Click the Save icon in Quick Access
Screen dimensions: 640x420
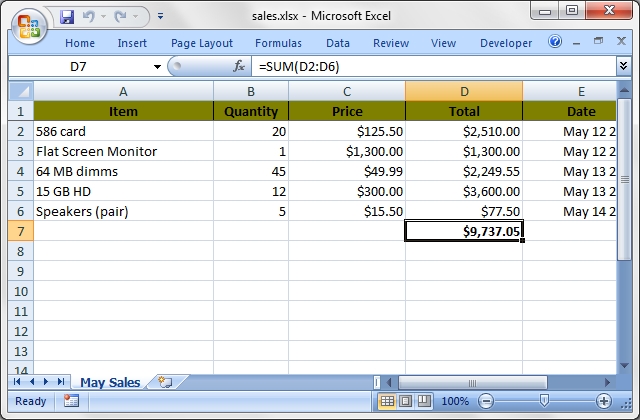point(67,17)
